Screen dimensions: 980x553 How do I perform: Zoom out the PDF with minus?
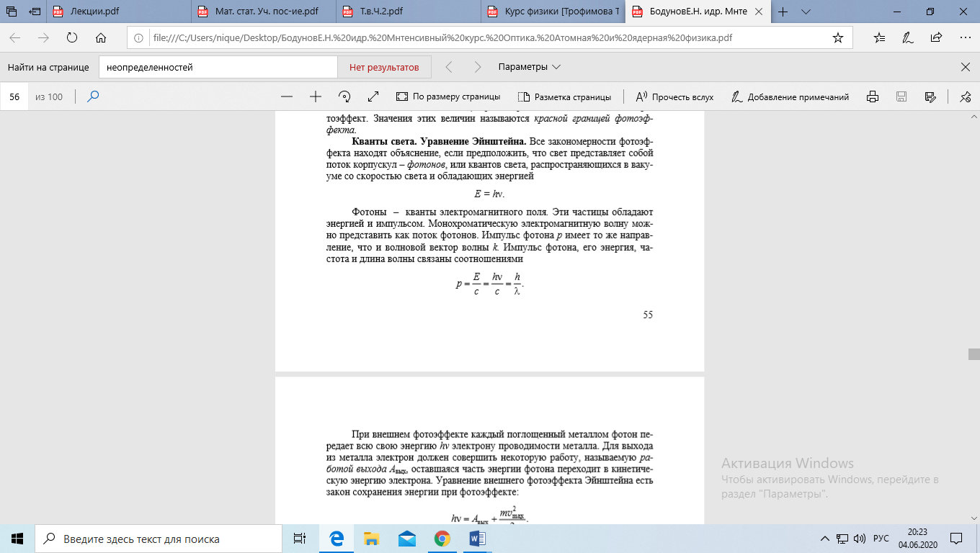pos(287,96)
